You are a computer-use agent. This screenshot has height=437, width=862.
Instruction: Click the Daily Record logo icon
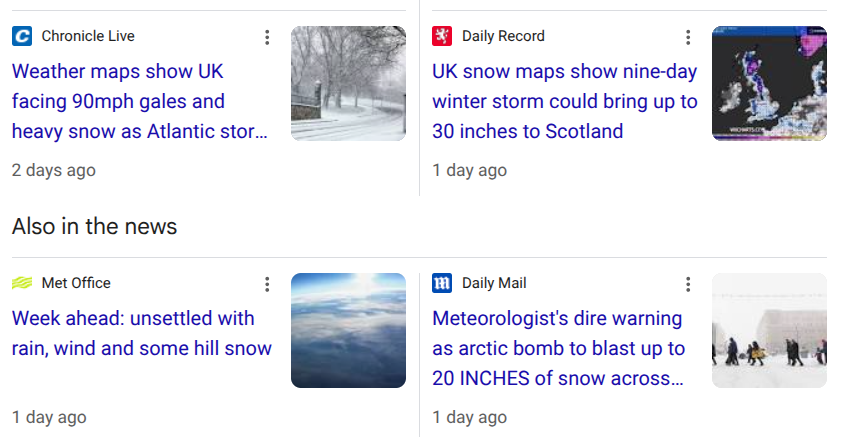pyautogui.click(x=442, y=37)
